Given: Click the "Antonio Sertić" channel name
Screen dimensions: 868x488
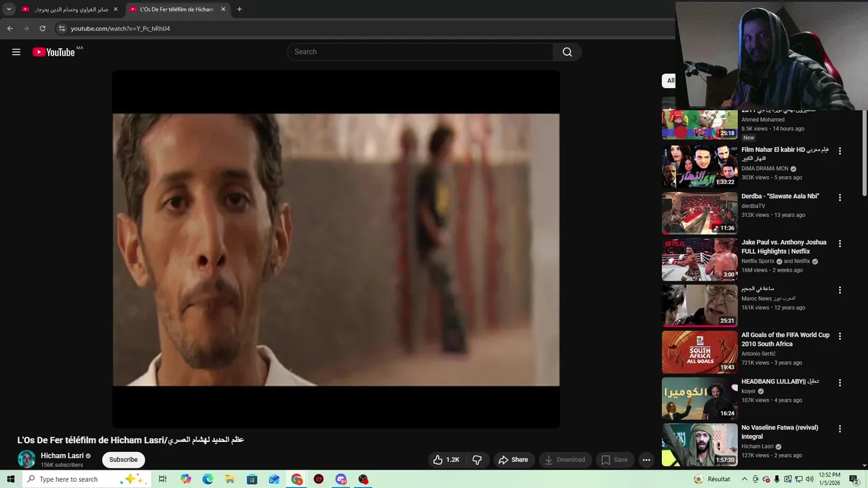Looking at the screenshot, I should coord(758,354).
